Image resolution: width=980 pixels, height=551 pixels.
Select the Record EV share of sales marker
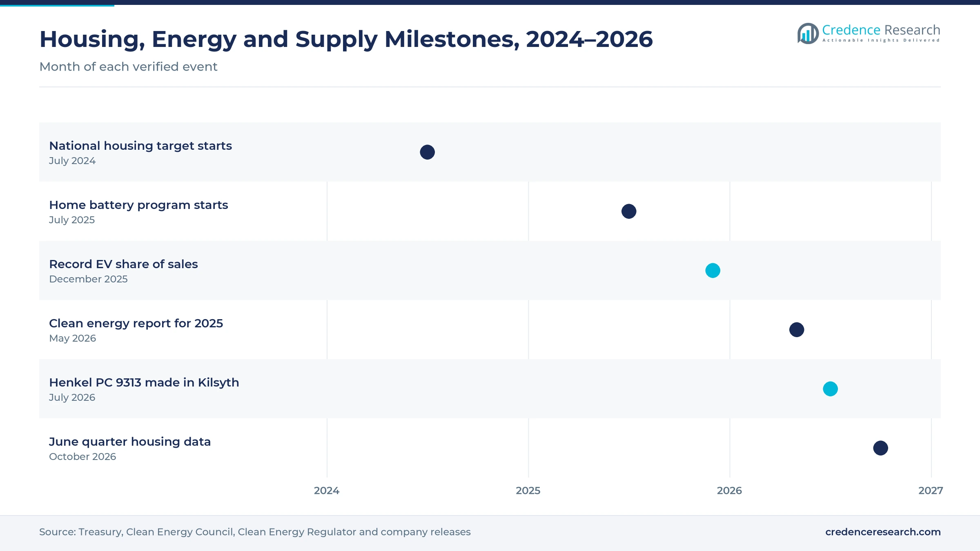(713, 271)
